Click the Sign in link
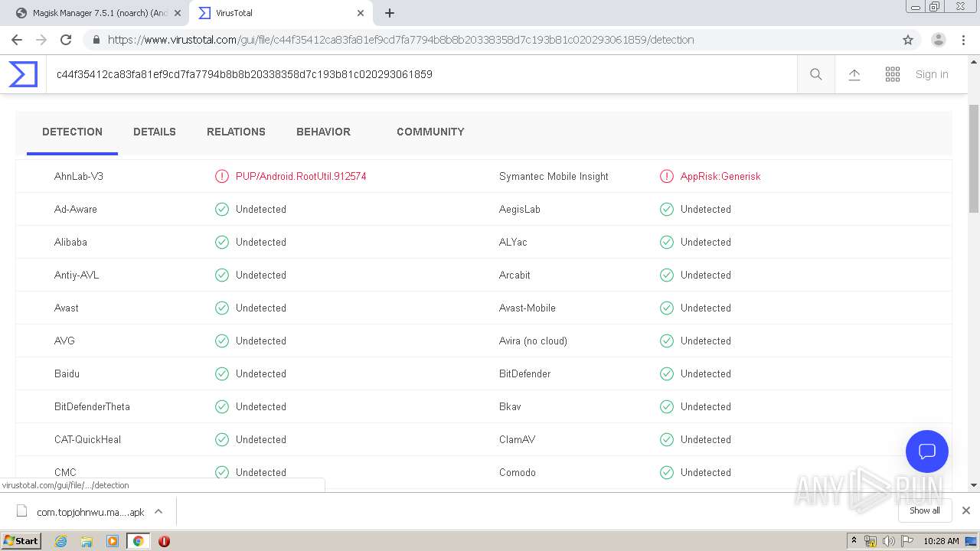Image resolution: width=980 pixels, height=551 pixels. tap(932, 74)
